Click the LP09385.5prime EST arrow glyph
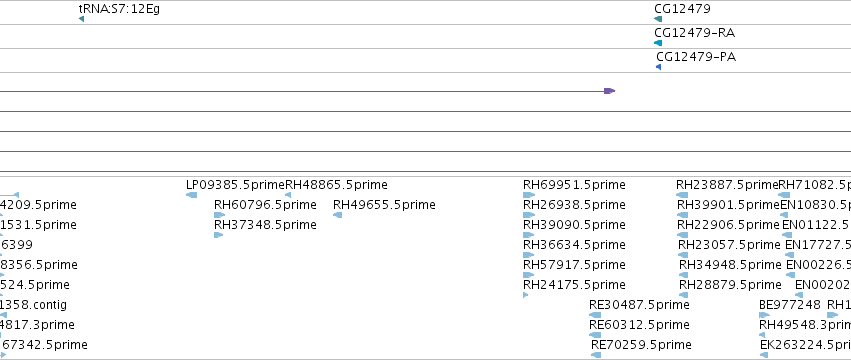The width and height of the screenshot is (851, 360). [192, 195]
